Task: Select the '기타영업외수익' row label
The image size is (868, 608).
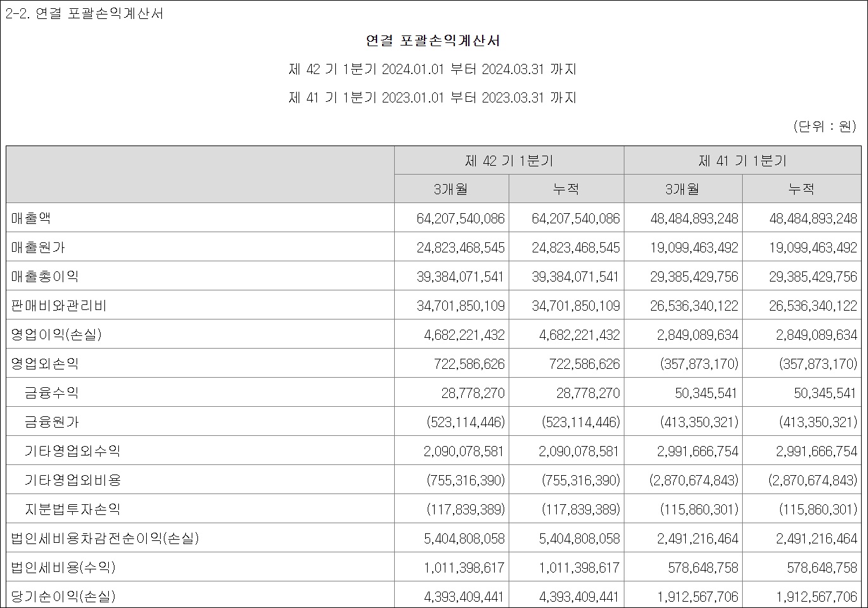Action: click(73, 450)
